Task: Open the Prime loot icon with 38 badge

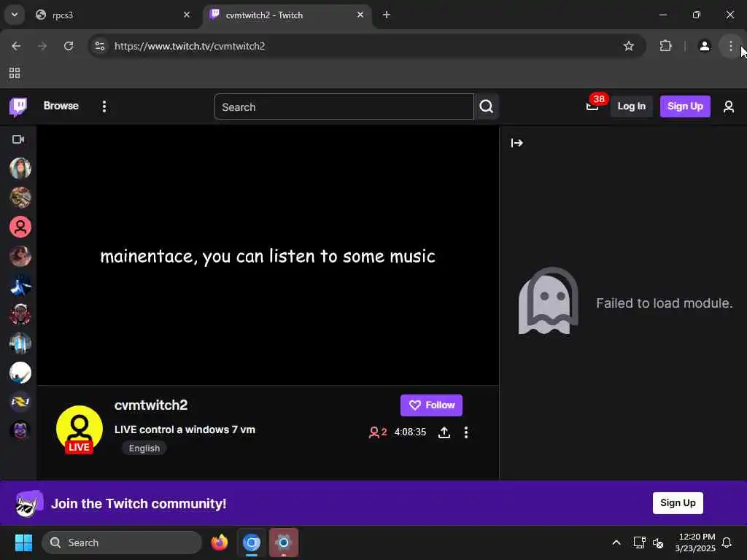Action: click(x=592, y=105)
